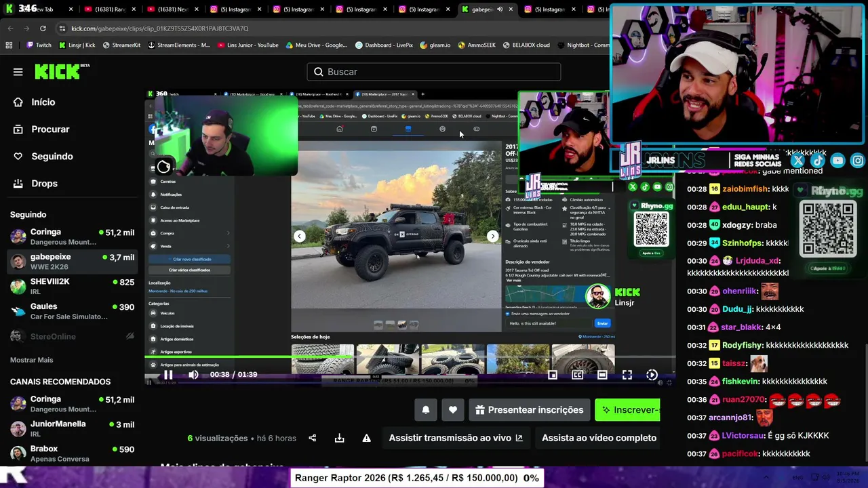Open Gaules channel from followed list
The height and width of the screenshot is (488, 868).
(x=72, y=311)
